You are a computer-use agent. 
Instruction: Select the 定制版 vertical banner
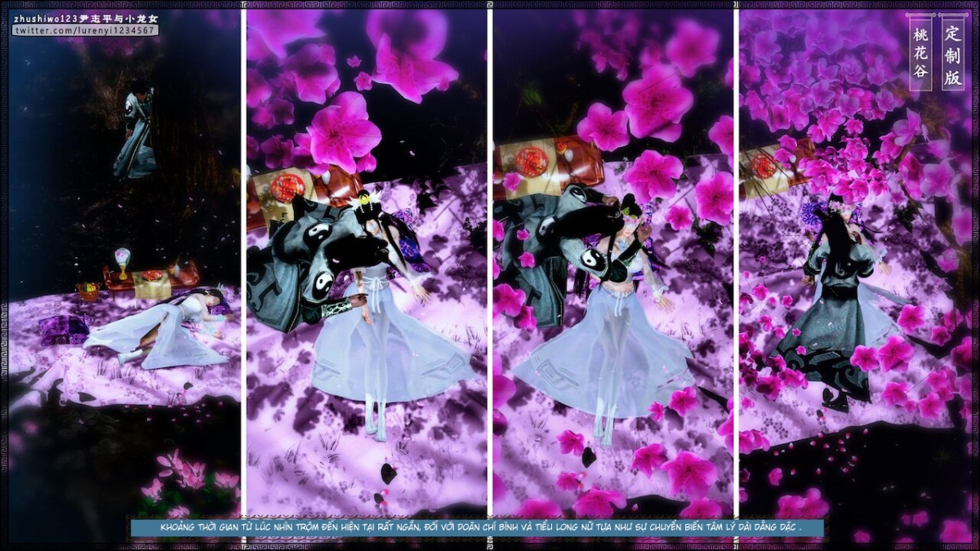pos(952,52)
